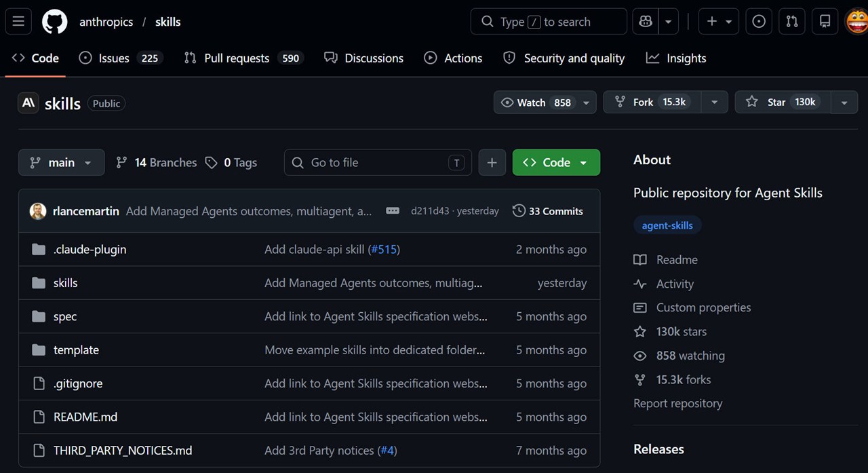Screen dimensions: 868x473
Task: Focus the Go to file field
Action: point(378,162)
